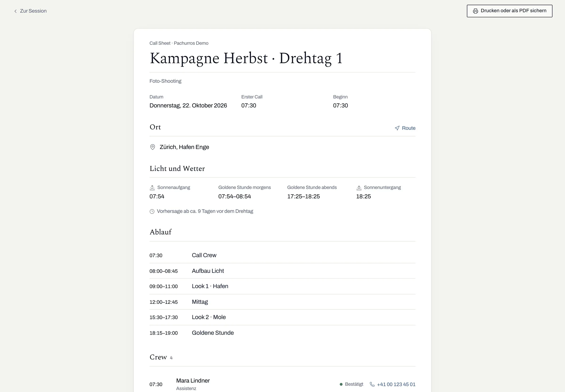Viewport: 565px width, 392px height.
Task: Click the Route navigation arrow icon
Action: pyautogui.click(x=397, y=128)
